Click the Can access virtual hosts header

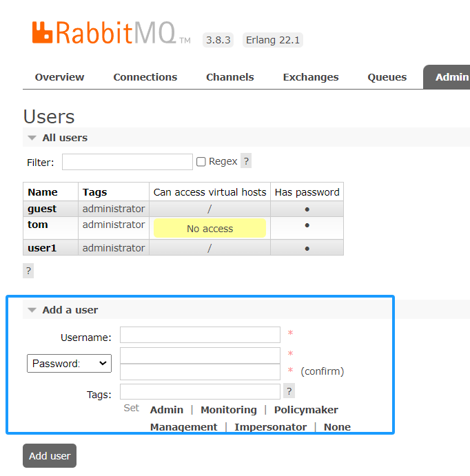(x=210, y=192)
